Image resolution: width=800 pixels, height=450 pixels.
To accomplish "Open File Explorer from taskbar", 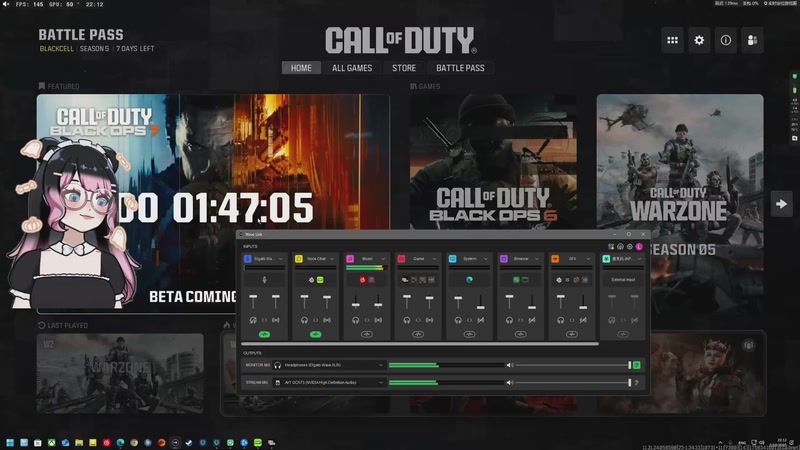I will pos(79,443).
